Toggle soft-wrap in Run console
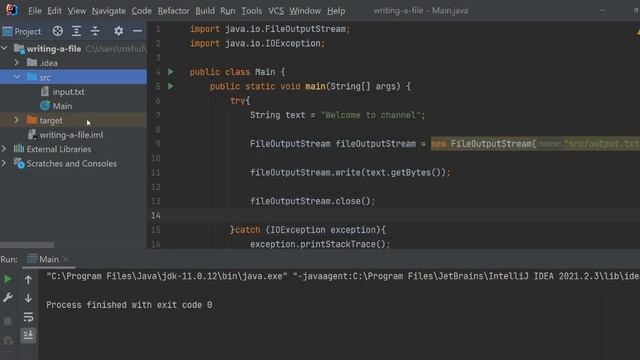The width and height of the screenshot is (640, 360). [28, 317]
